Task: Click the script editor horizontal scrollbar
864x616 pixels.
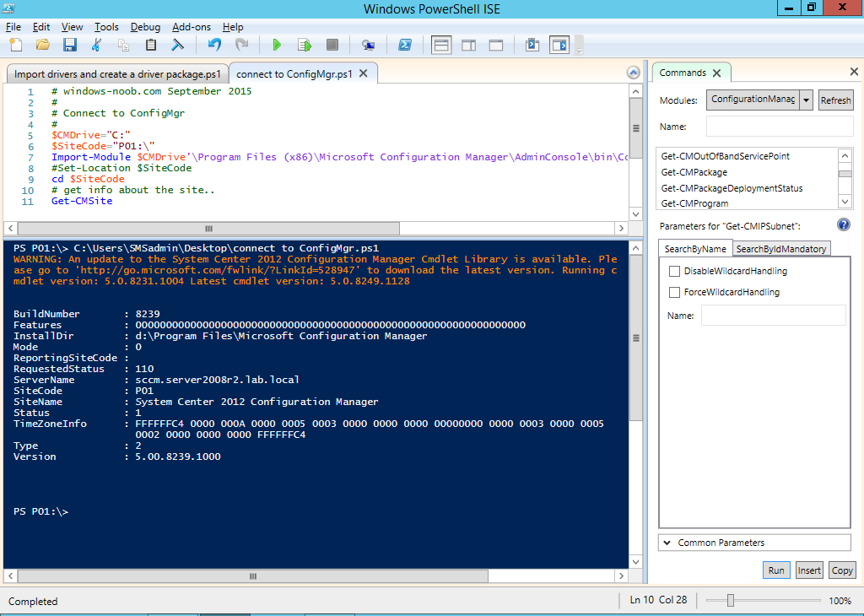Action: (209, 228)
